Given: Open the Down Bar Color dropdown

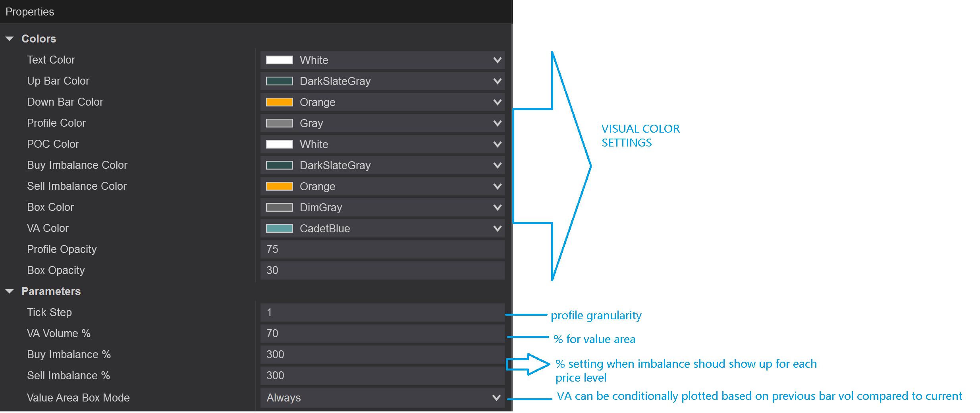Looking at the screenshot, I should point(497,102).
